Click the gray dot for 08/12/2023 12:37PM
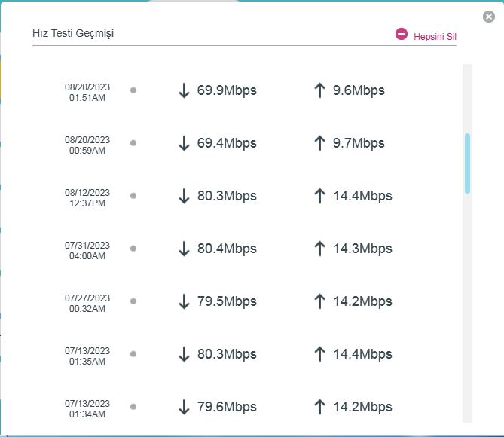The image size is (504, 437). (133, 195)
